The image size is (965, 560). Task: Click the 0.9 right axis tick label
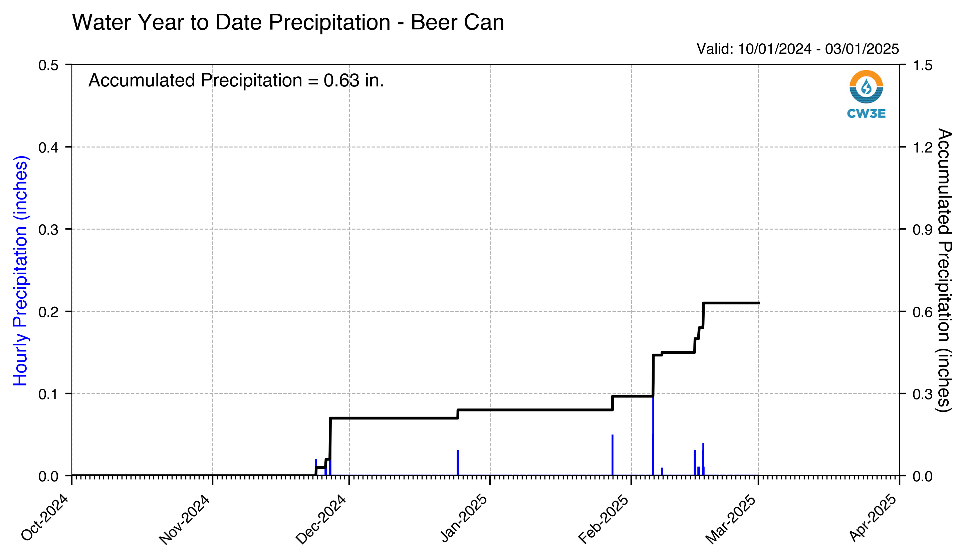pos(923,230)
